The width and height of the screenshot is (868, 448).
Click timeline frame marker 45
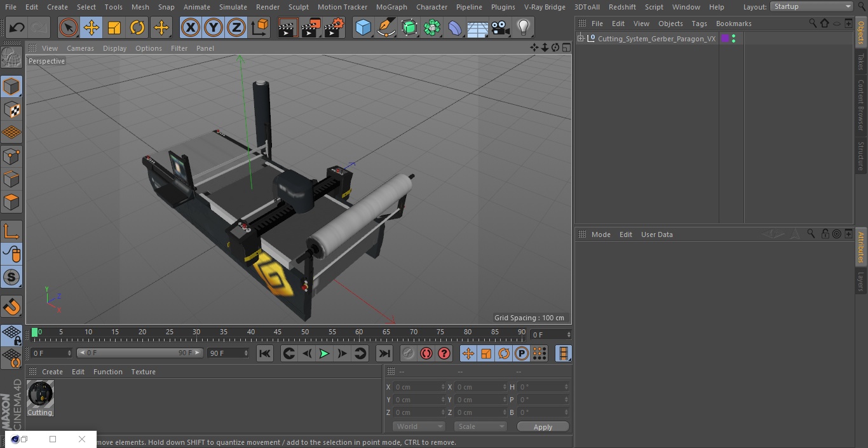point(278,332)
